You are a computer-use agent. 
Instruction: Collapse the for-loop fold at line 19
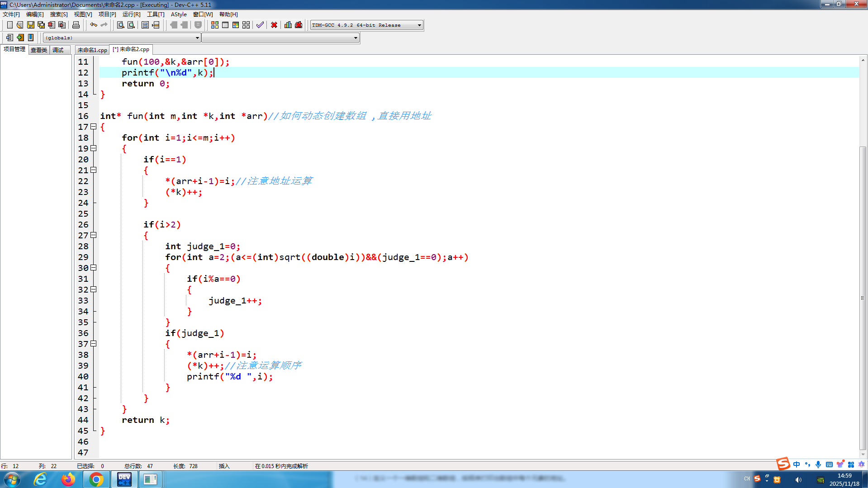click(x=94, y=148)
